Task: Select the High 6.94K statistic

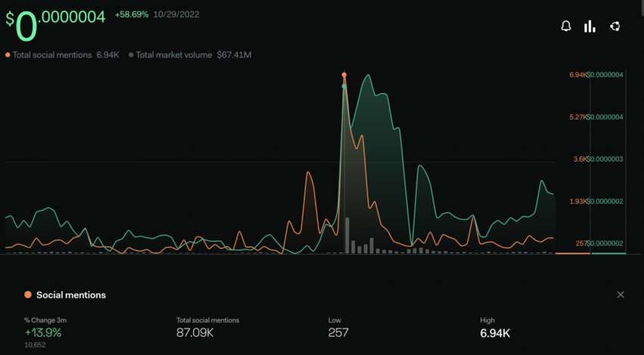Action: [495, 328]
